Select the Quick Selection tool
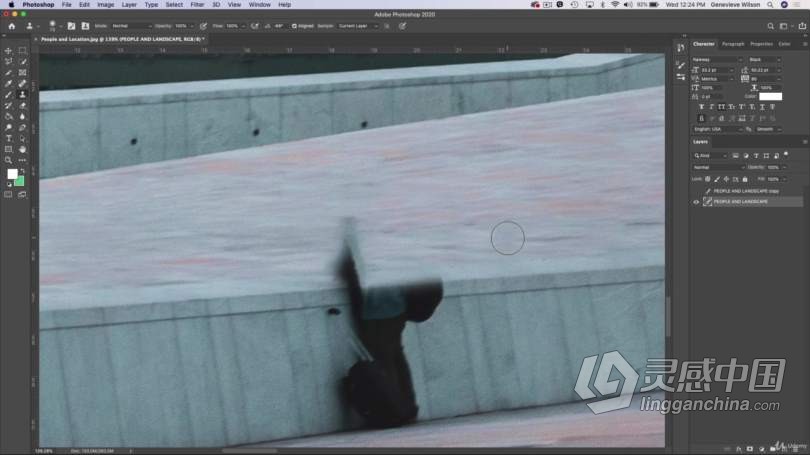 coord(22,61)
